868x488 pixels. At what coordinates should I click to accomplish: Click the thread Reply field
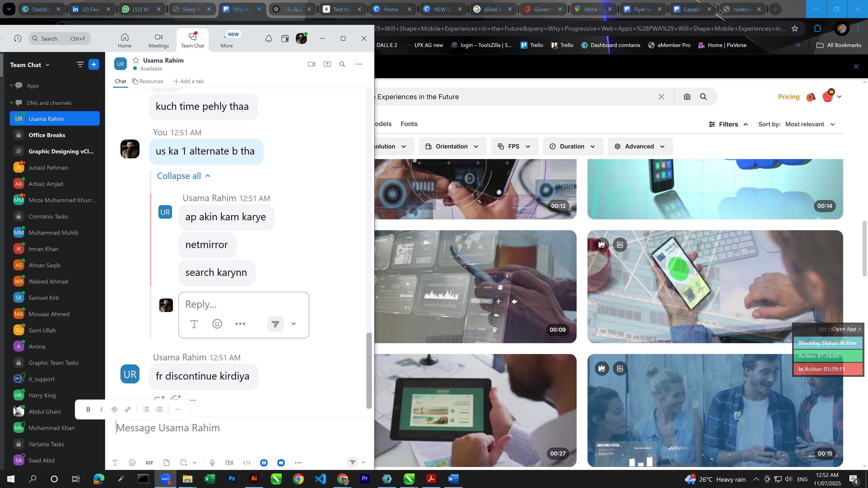[244, 304]
